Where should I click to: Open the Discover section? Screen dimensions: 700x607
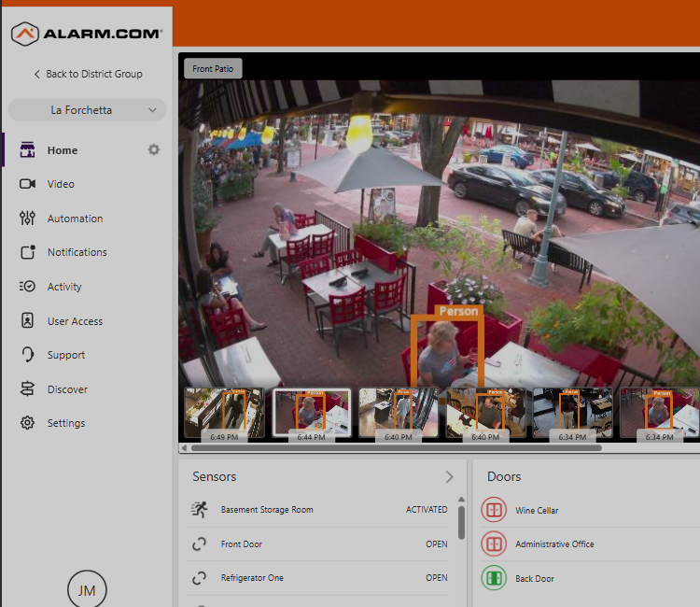[x=67, y=389]
